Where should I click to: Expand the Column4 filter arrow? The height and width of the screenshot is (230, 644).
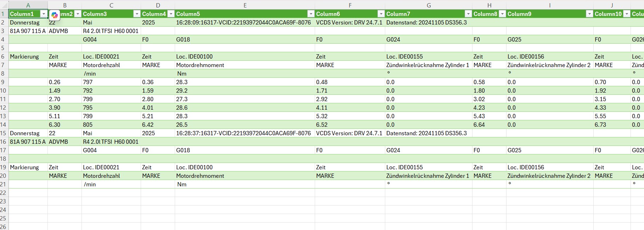click(x=171, y=14)
